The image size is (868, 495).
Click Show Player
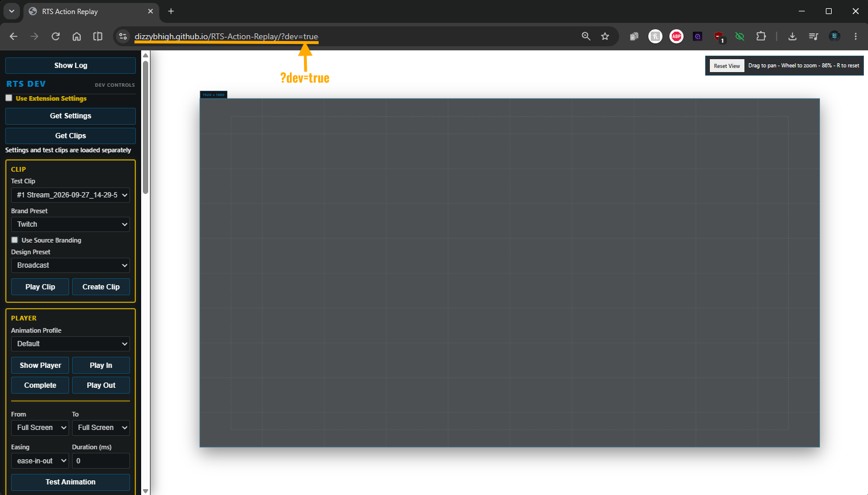(40, 366)
